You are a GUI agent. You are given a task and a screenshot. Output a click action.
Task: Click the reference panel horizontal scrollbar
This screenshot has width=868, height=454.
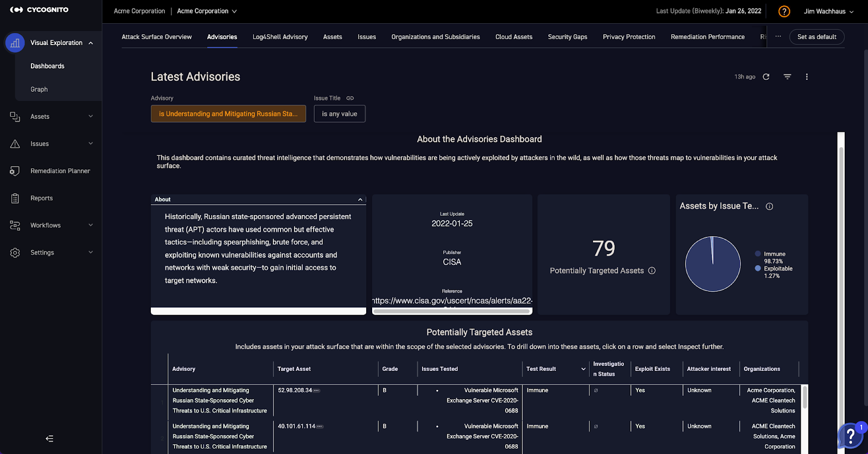tap(451, 312)
